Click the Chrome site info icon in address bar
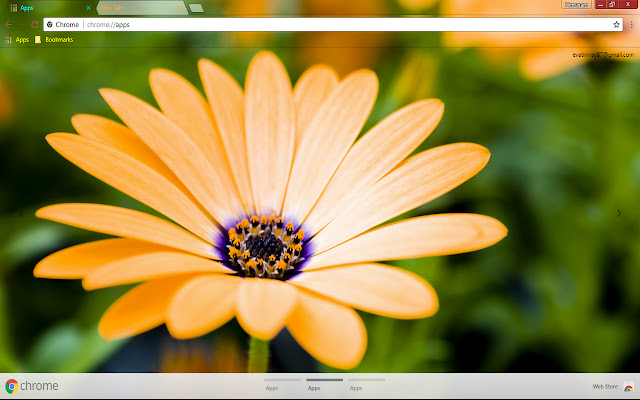Image resolution: width=640 pixels, height=400 pixels. (50, 24)
